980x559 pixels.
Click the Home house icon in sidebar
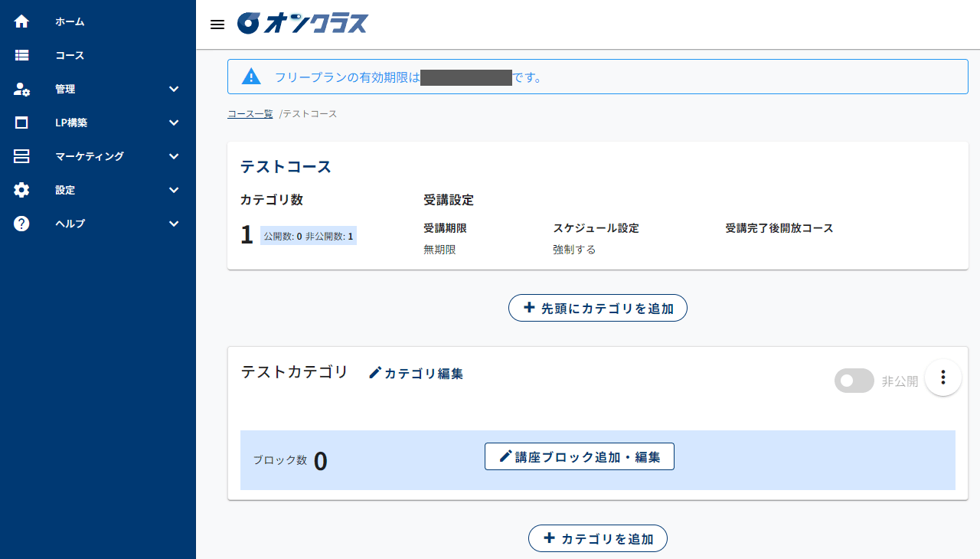pos(21,21)
